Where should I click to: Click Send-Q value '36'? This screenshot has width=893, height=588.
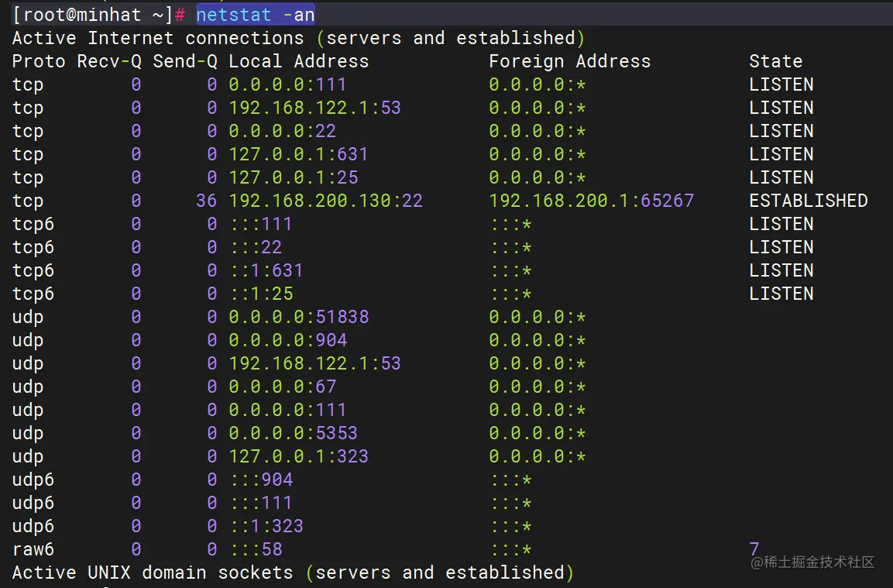206,201
